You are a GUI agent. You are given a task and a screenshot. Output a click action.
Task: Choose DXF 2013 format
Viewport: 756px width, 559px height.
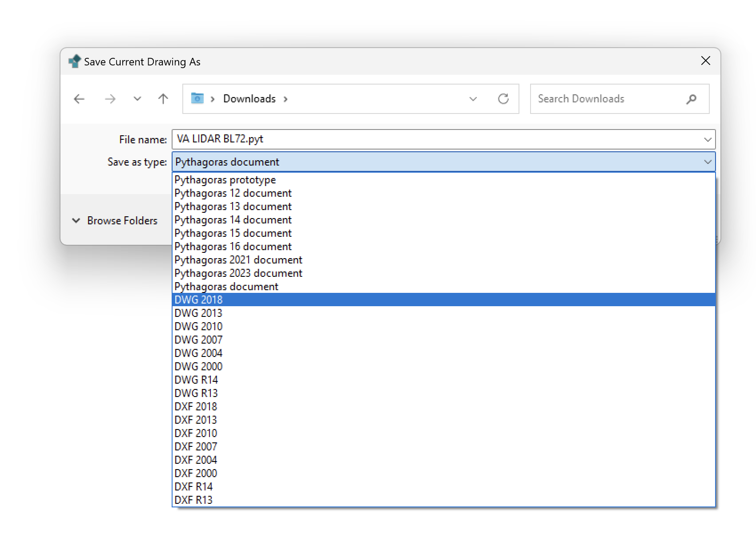[x=444, y=420]
